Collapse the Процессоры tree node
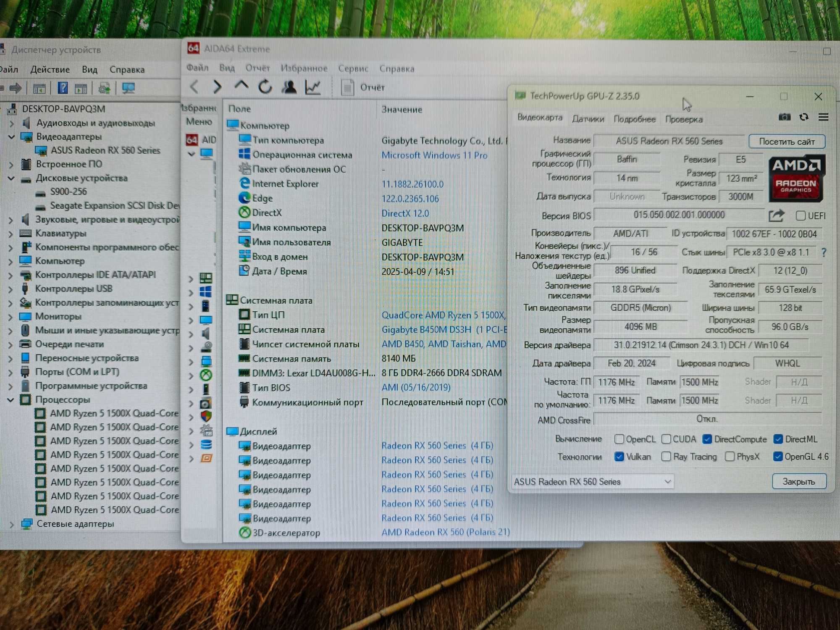The image size is (840, 630). tap(11, 400)
